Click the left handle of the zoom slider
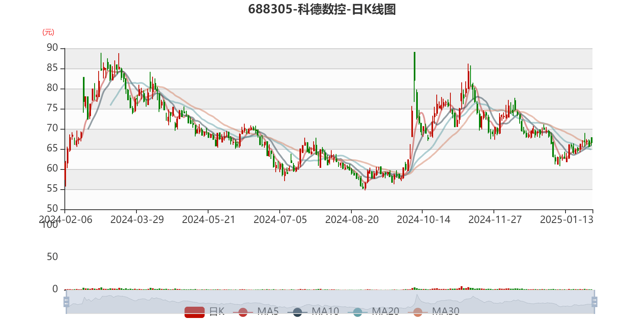644x322 pixels. coord(66,301)
